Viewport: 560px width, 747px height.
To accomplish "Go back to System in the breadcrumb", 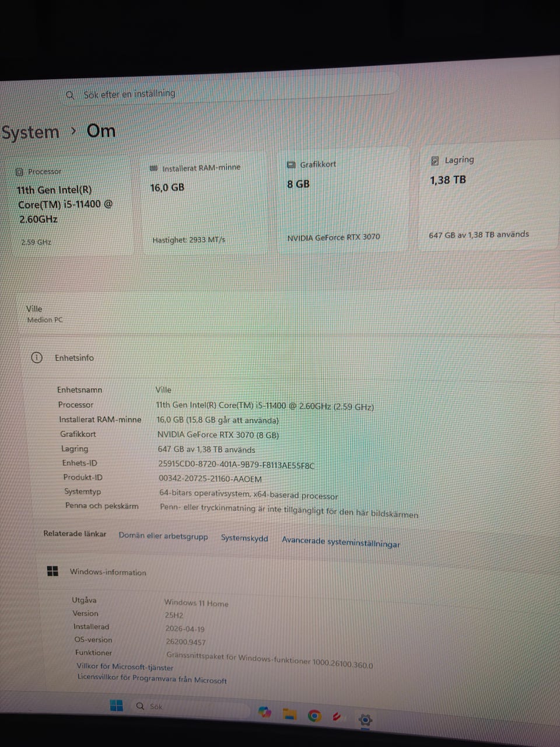I will point(30,132).
